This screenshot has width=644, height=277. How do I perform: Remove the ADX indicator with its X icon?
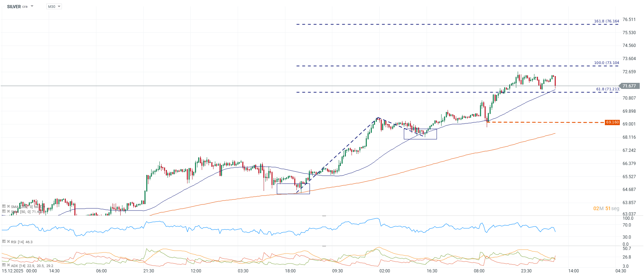[9, 265]
